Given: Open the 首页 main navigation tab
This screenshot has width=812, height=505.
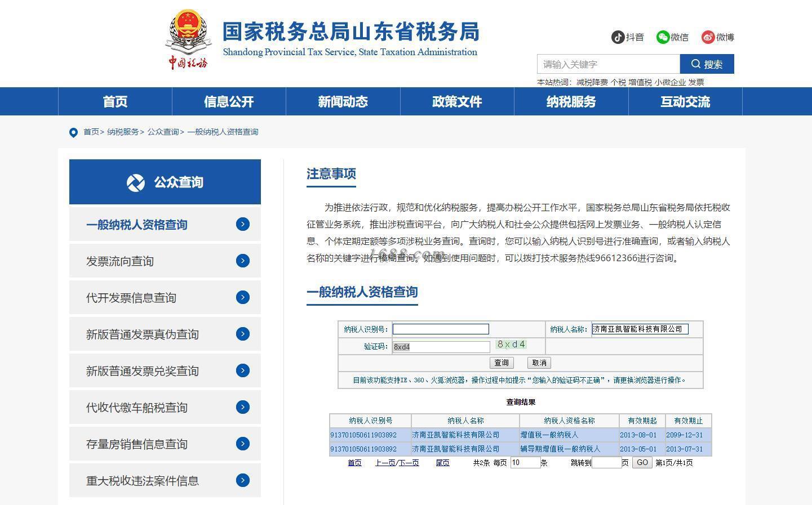Looking at the screenshot, I should tap(115, 101).
